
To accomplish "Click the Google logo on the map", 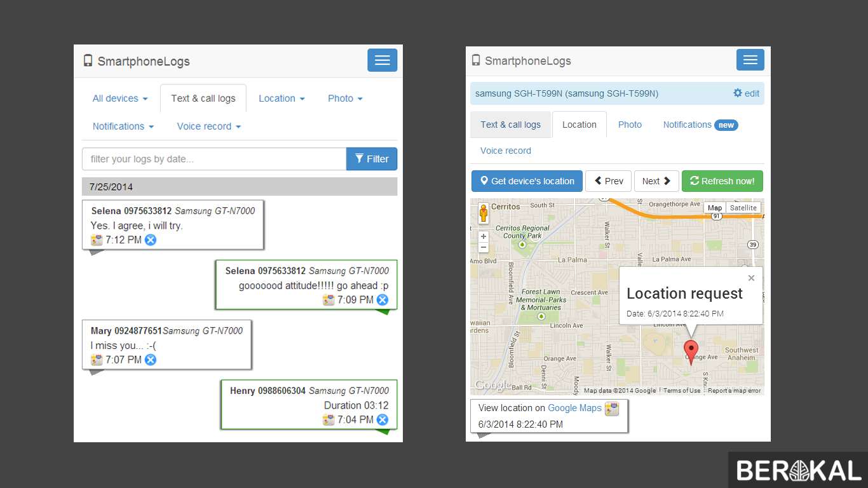I will pyautogui.click(x=492, y=385).
